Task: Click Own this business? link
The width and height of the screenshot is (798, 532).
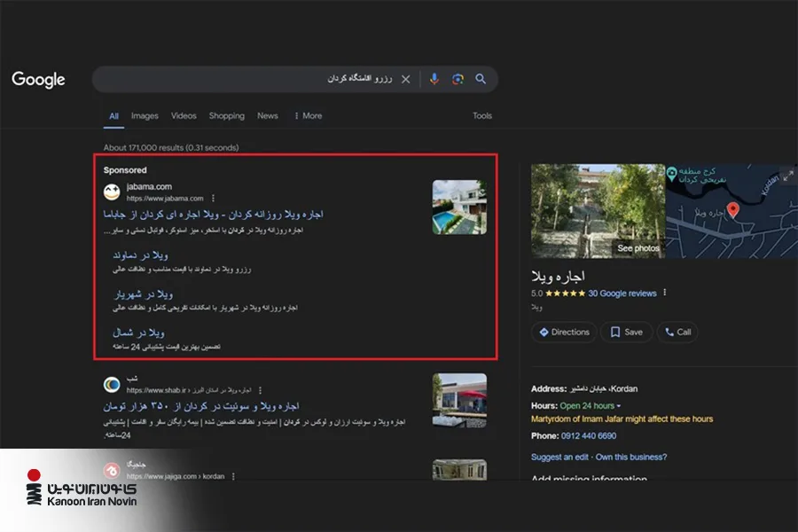Action: tap(631, 458)
